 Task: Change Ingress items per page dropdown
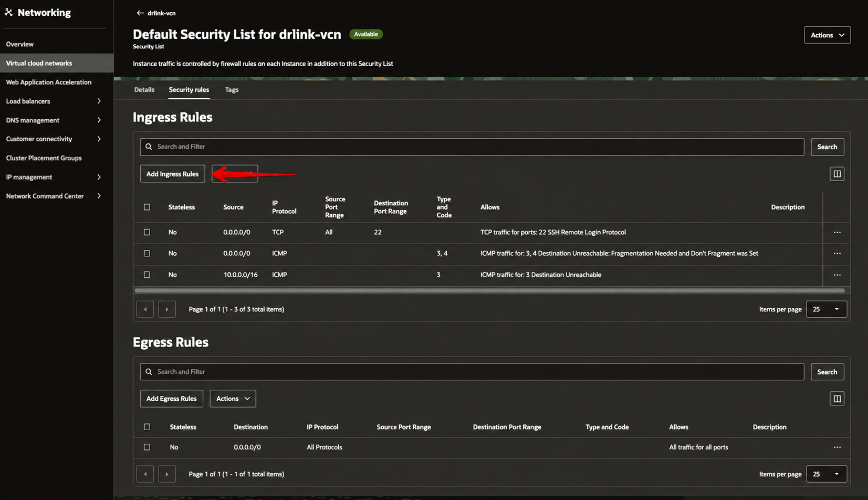827,309
